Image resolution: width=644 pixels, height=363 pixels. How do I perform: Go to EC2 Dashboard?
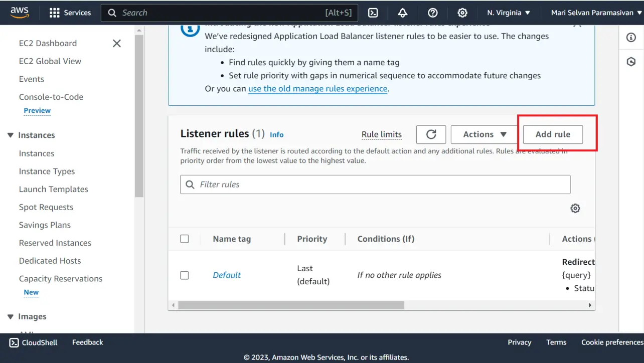pyautogui.click(x=48, y=43)
